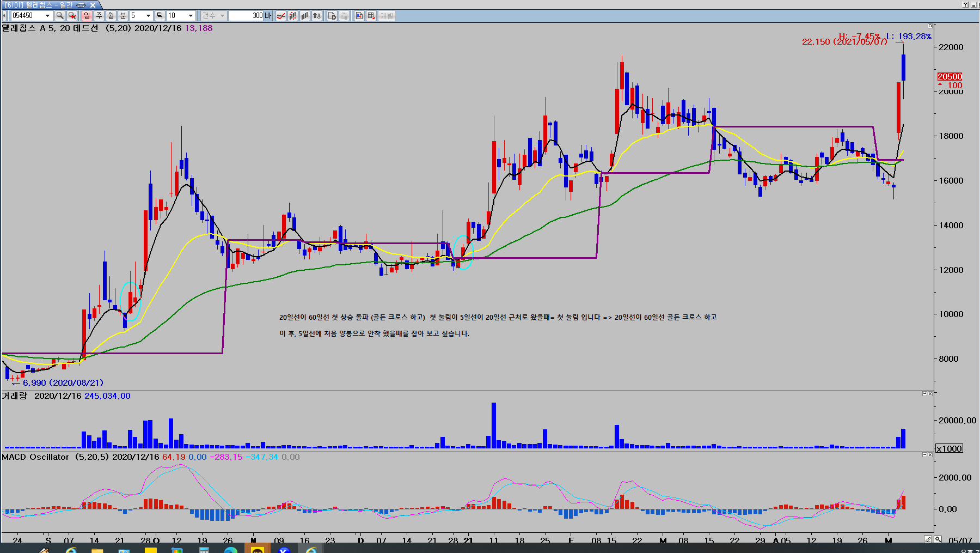Click the magnifier stock search icon
The image size is (980, 553).
[60, 16]
